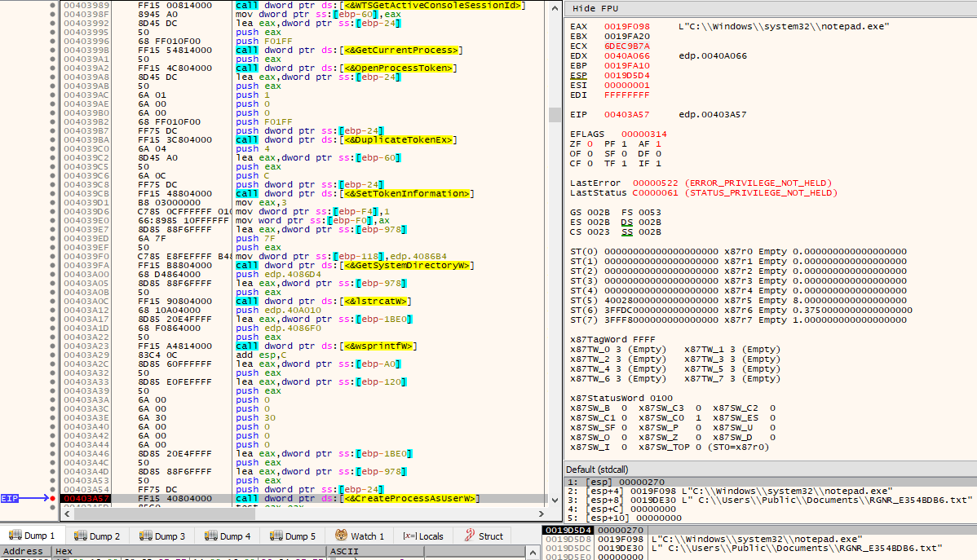Click the Dump 1 memory icon
Viewport: 977px width, 560px height.
click(15, 536)
